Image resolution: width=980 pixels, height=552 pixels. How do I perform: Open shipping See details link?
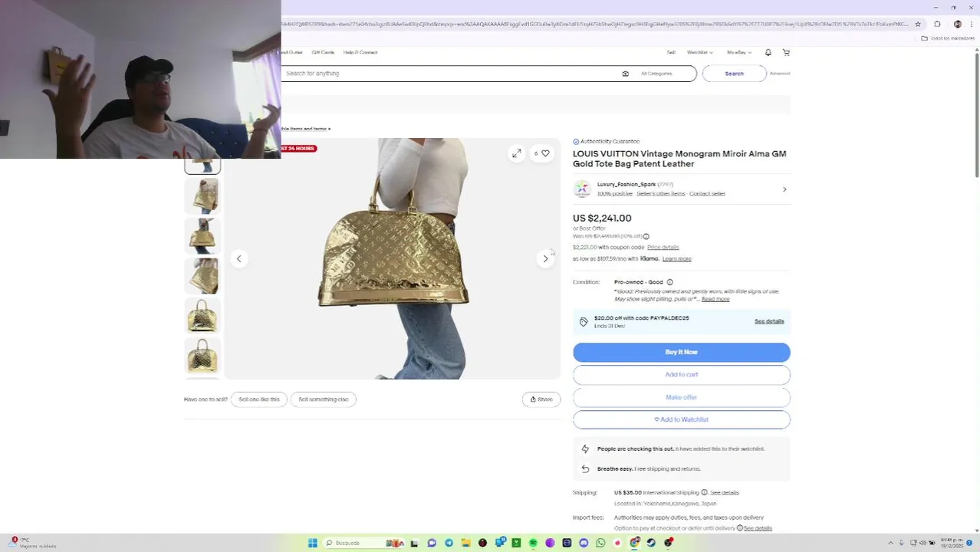tap(725, 493)
